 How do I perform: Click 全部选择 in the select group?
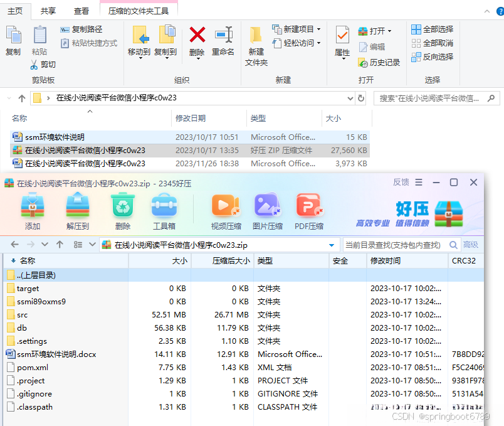tap(433, 29)
